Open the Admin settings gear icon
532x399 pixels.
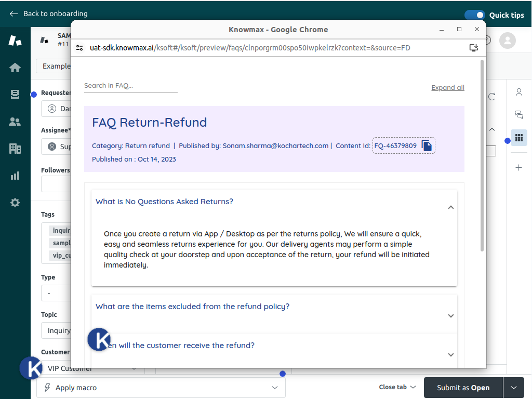click(x=15, y=203)
